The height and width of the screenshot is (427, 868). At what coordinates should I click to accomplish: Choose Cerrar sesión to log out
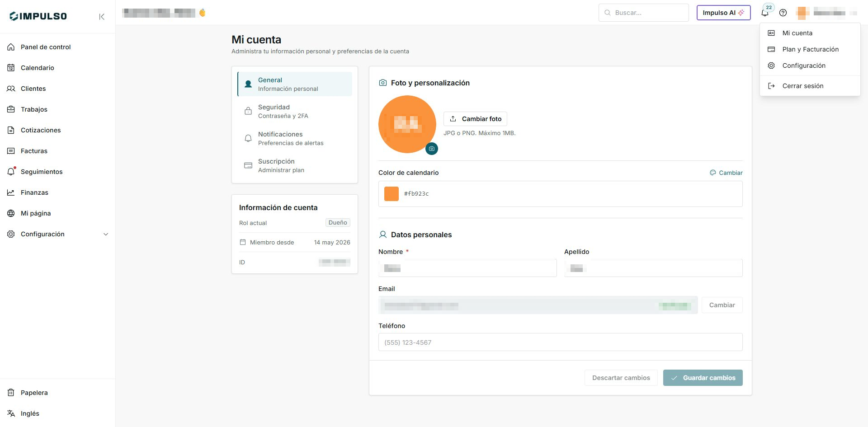tap(810, 86)
